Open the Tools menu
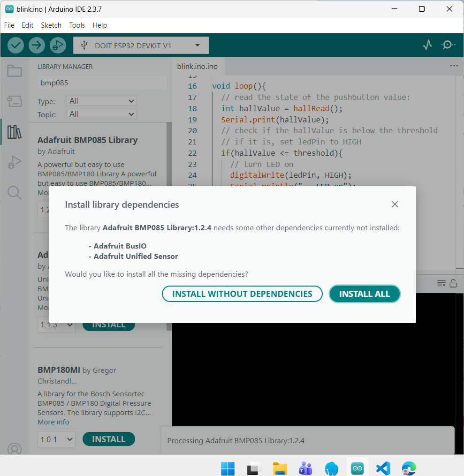 pos(77,25)
